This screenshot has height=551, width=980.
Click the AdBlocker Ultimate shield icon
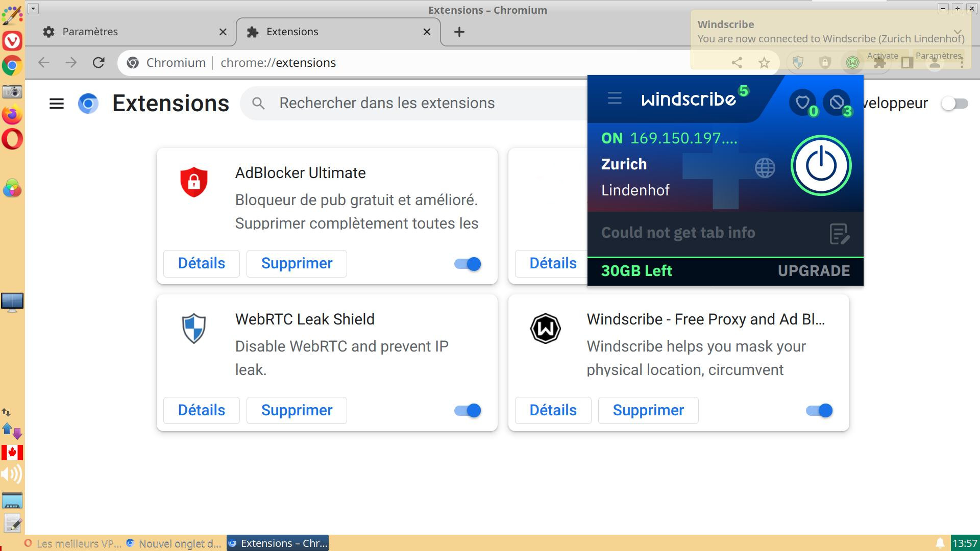[194, 182]
